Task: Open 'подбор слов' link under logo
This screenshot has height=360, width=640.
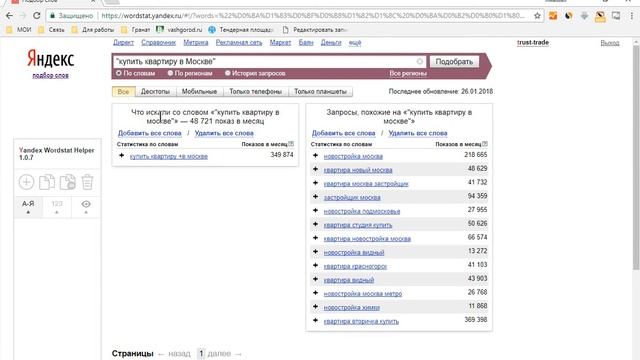Action: 51,76
